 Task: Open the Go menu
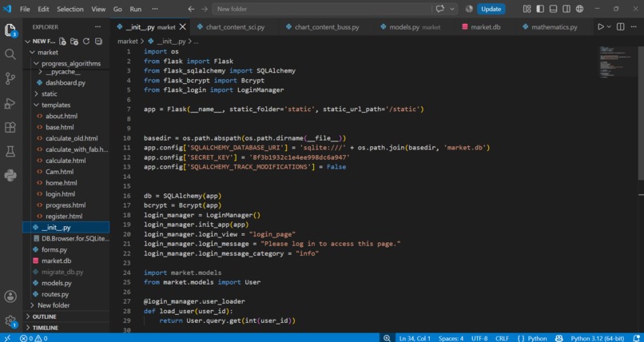(117, 9)
